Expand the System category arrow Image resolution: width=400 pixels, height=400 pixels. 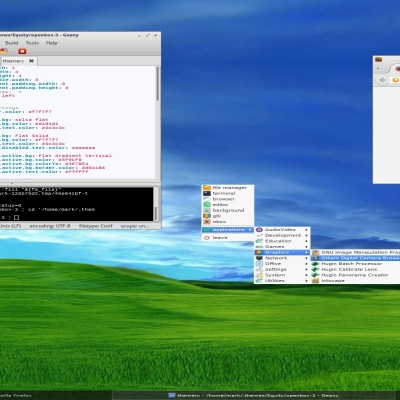(306, 275)
